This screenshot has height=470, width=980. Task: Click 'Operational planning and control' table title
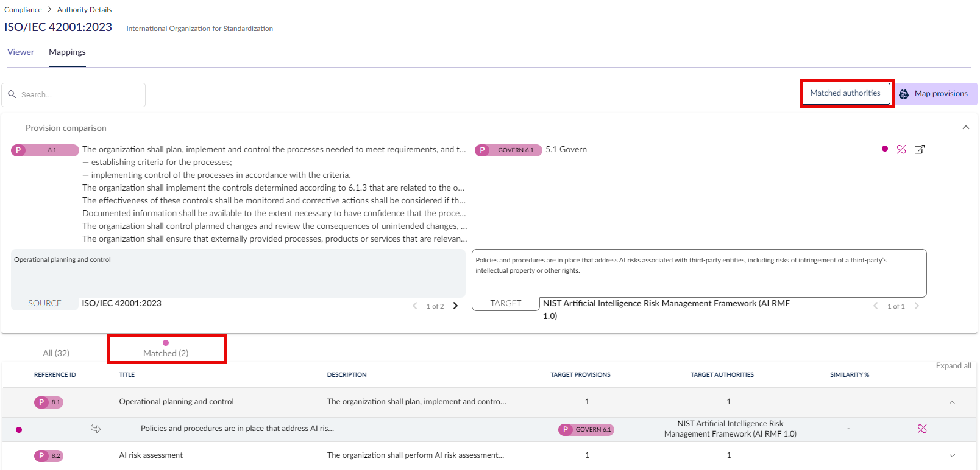(176, 402)
